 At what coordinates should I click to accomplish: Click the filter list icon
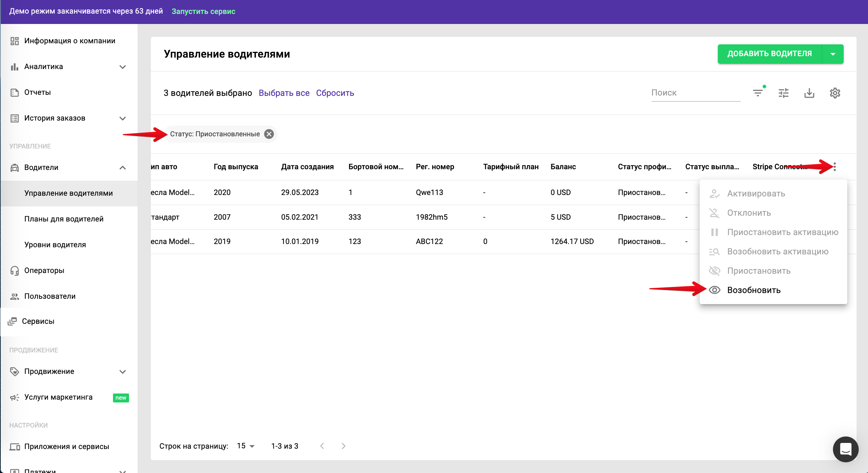[x=758, y=93]
